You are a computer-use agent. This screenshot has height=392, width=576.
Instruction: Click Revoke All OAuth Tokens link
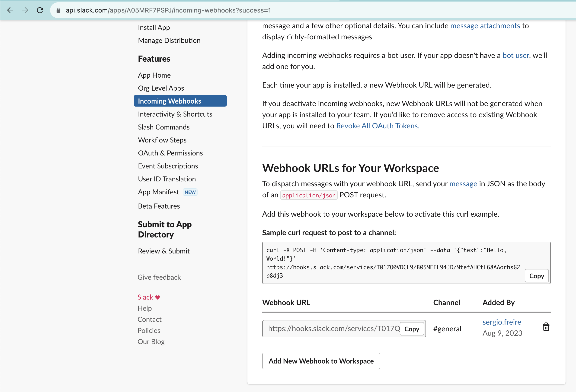coord(378,126)
